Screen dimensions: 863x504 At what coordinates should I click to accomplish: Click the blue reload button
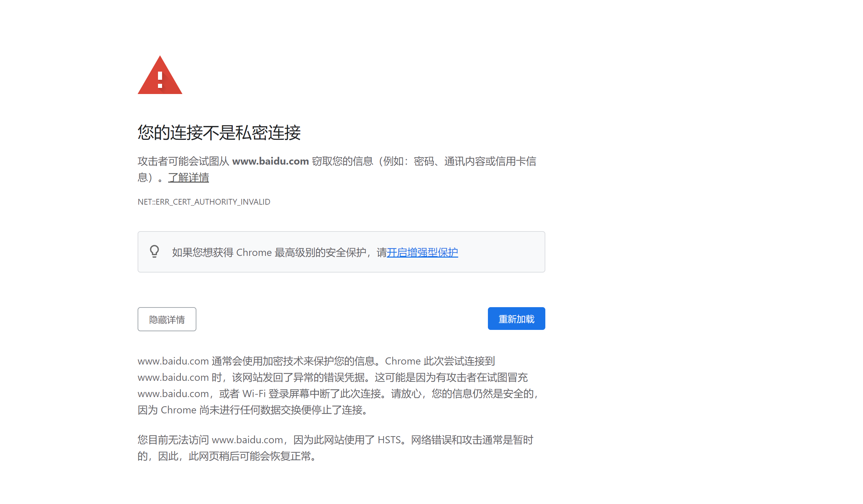516,318
